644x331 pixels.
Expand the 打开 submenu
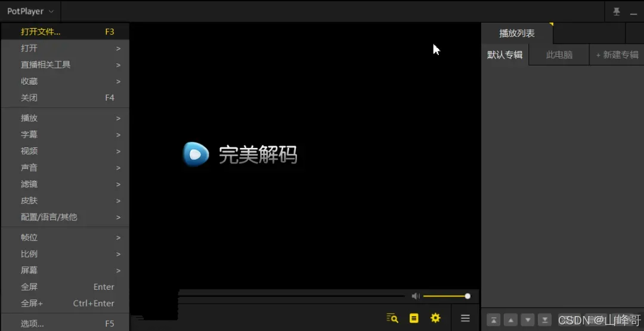tap(66, 48)
